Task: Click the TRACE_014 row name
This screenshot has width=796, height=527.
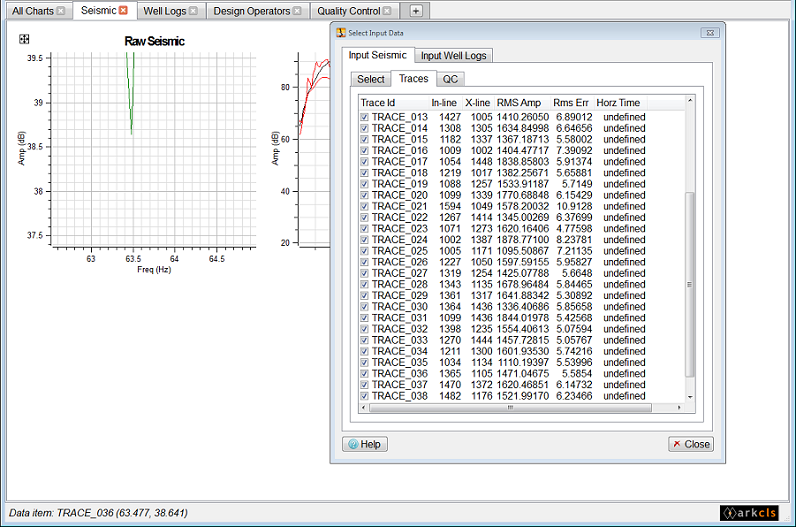Action: click(x=400, y=128)
